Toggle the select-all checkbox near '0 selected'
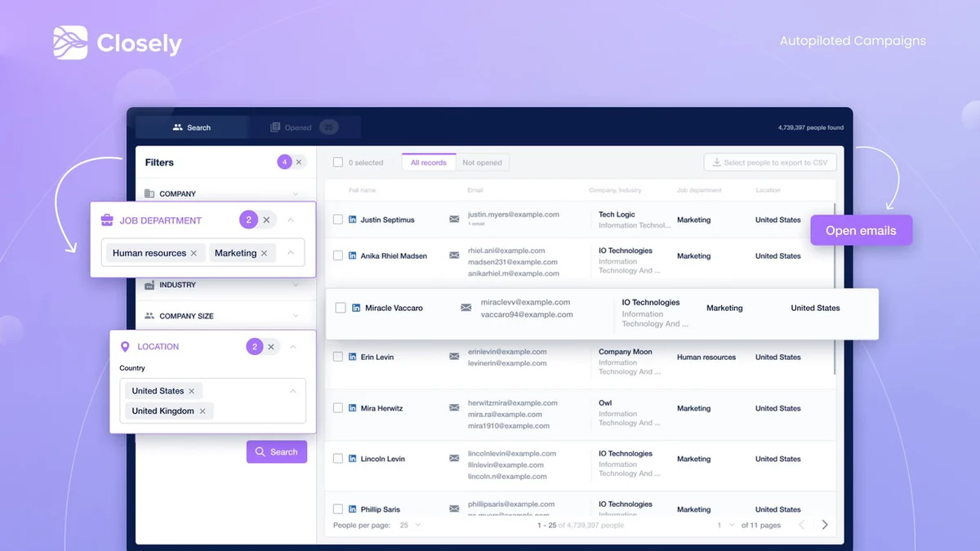Screen dimensions: 980x551 point(338,162)
